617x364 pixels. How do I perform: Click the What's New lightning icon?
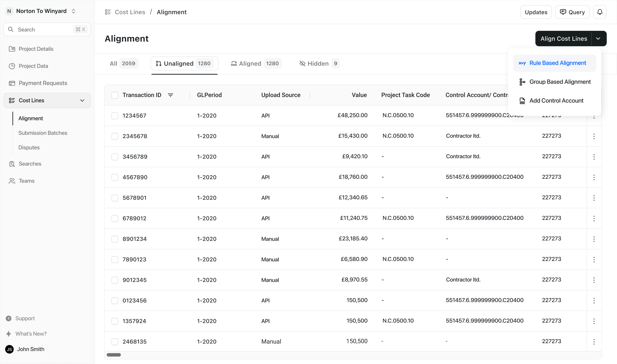pyautogui.click(x=9, y=334)
